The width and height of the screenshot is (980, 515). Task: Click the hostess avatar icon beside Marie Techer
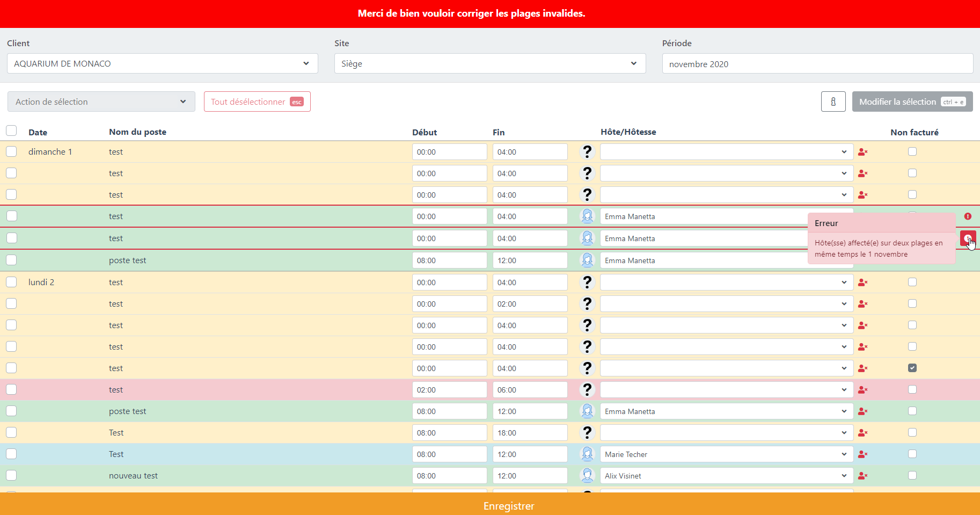point(587,454)
